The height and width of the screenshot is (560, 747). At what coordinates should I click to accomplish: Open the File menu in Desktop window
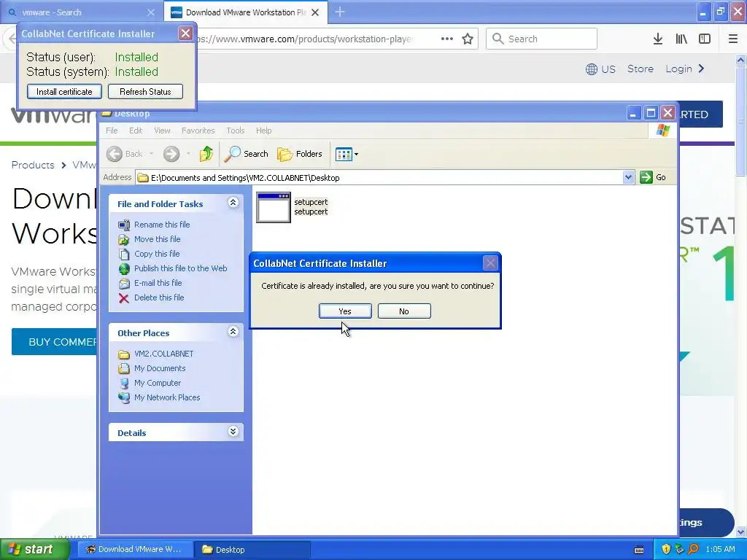[112, 131]
